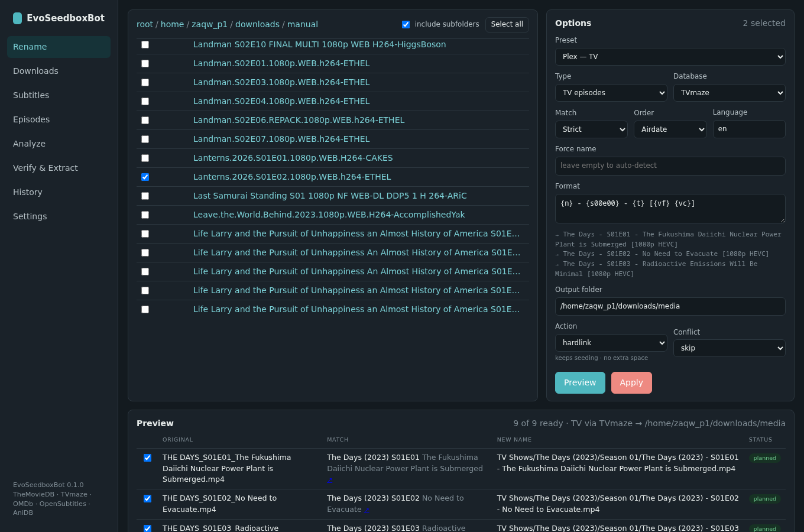
Task: Check Landman.S02E07.1080p checkbox
Action: tap(145, 139)
